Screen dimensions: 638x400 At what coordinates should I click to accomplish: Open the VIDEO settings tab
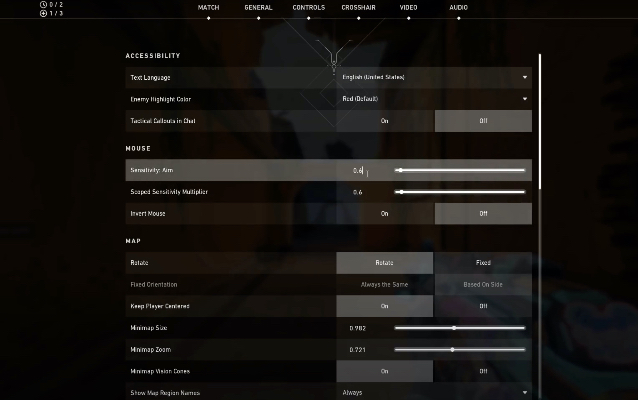click(409, 8)
